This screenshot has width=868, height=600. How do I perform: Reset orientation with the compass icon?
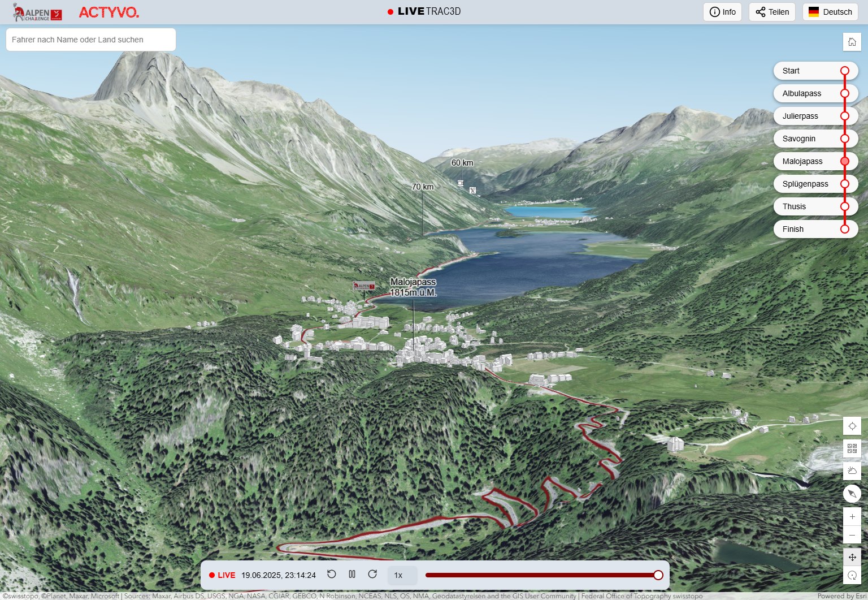coord(852,494)
